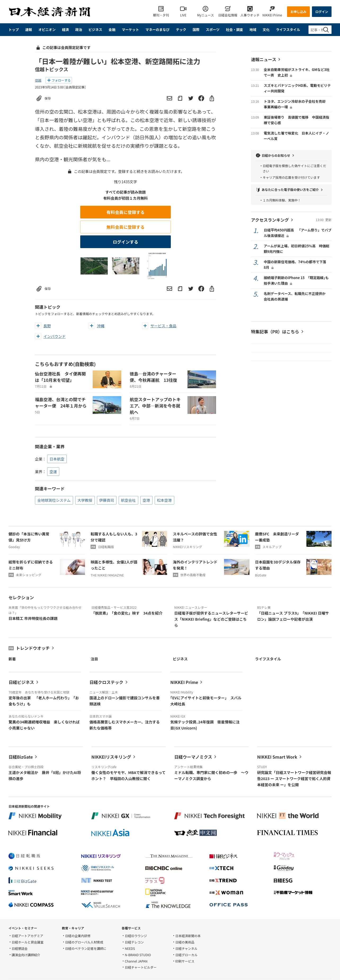Expand あなたに合った電子版の使い方をご紹介
This screenshot has width=340, height=980.
tap(322, 189)
